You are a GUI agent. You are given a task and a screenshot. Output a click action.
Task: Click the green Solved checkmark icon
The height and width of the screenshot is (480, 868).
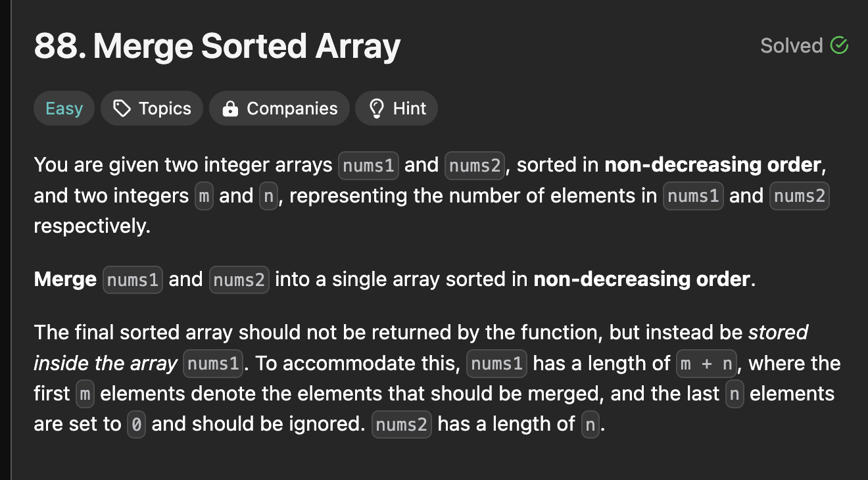click(x=839, y=45)
